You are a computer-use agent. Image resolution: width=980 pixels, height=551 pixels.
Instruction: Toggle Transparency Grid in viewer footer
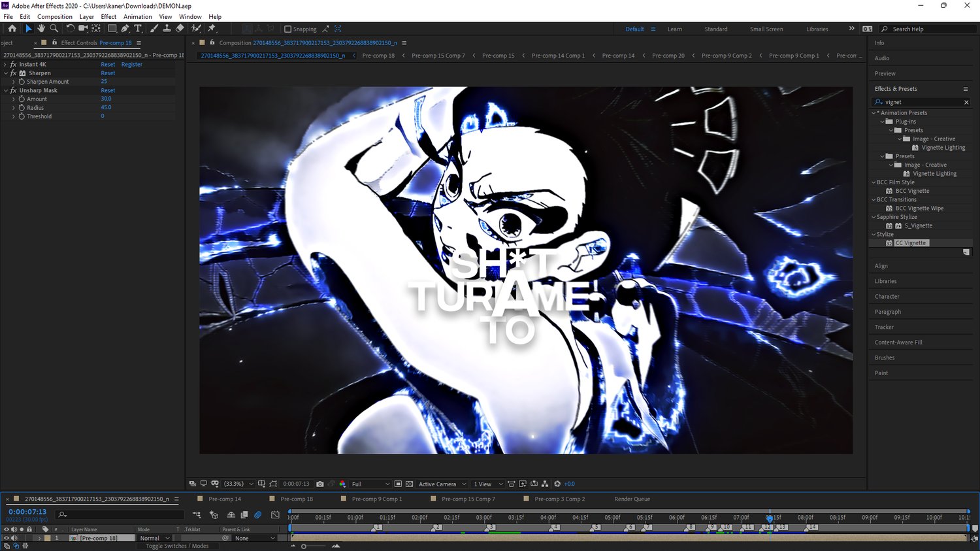(410, 484)
